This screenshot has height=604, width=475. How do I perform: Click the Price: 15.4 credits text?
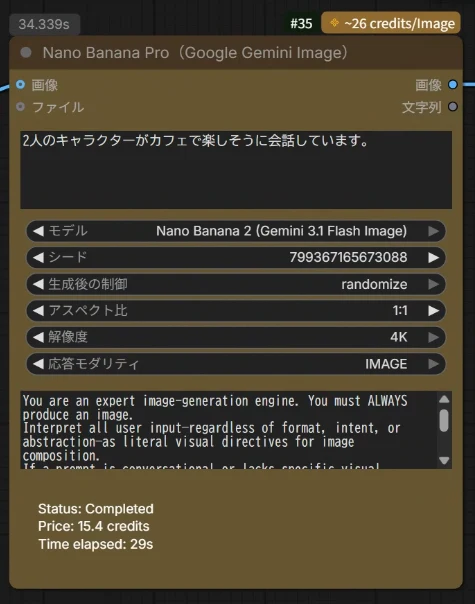(x=94, y=526)
